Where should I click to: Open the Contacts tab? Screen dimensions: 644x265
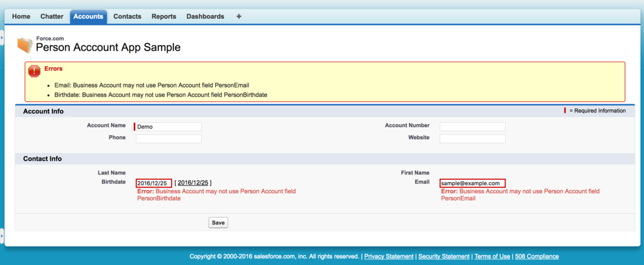pyautogui.click(x=127, y=16)
